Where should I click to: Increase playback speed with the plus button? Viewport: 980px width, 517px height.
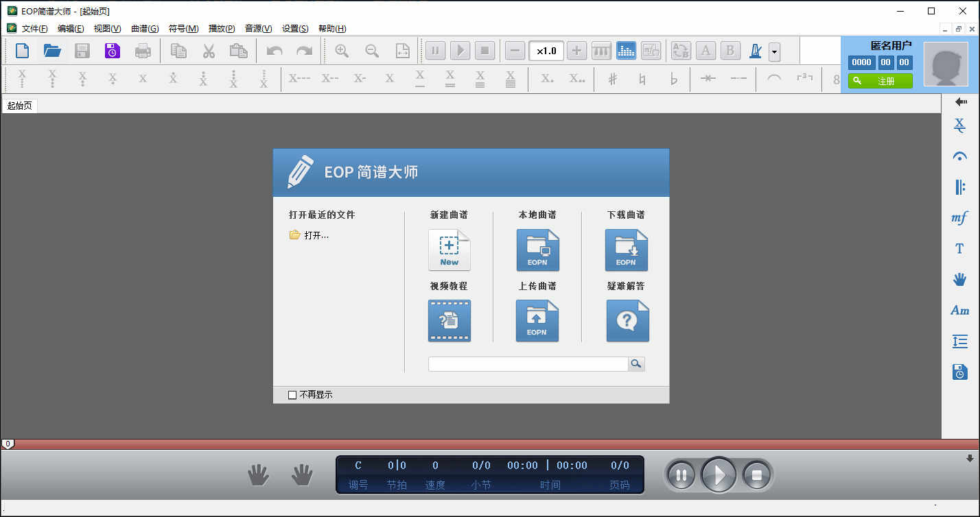tap(576, 50)
